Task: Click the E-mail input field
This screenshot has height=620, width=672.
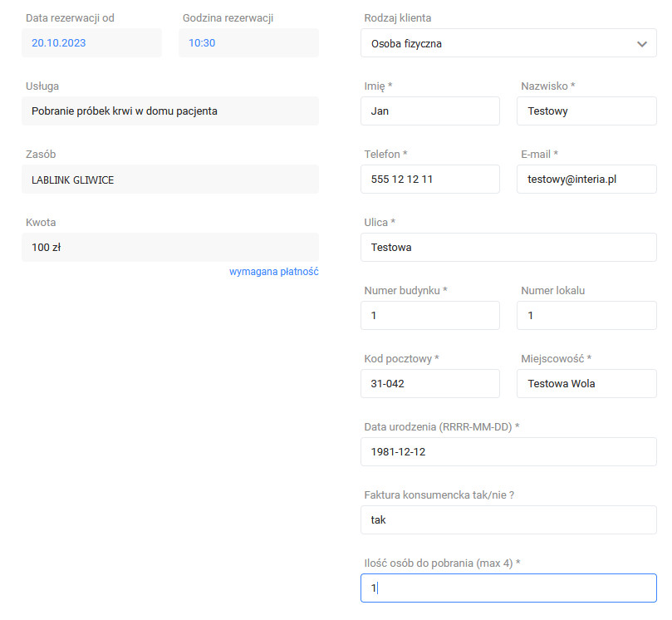Action: pos(586,180)
